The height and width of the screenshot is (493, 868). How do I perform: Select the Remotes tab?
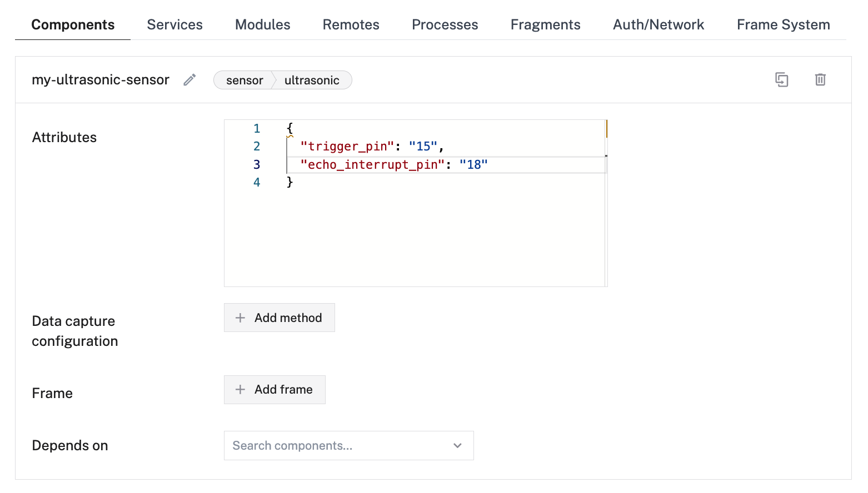[351, 25]
